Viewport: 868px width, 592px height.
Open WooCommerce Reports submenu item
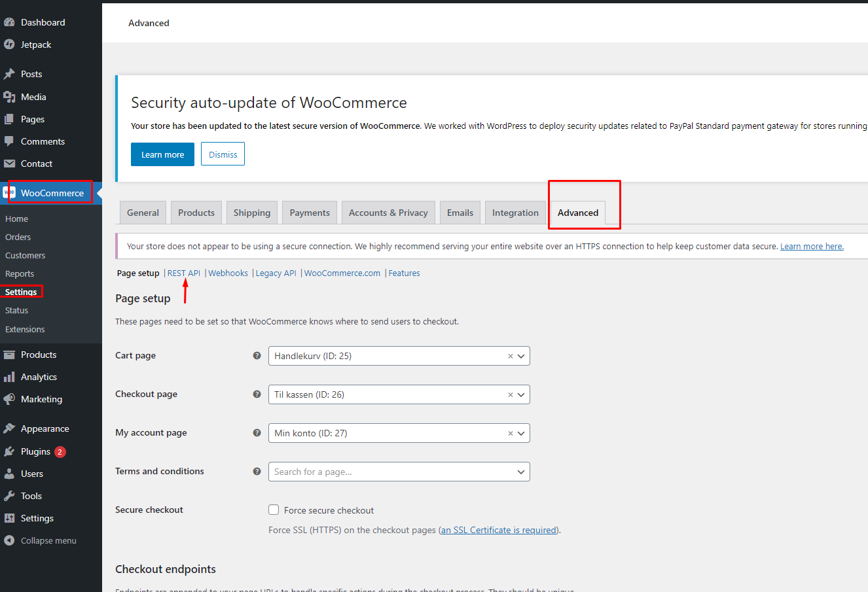[20, 274]
